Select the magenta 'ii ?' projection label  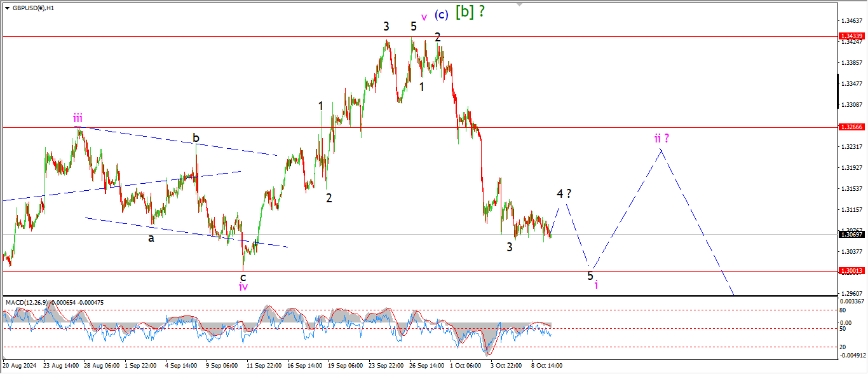click(x=661, y=138)
